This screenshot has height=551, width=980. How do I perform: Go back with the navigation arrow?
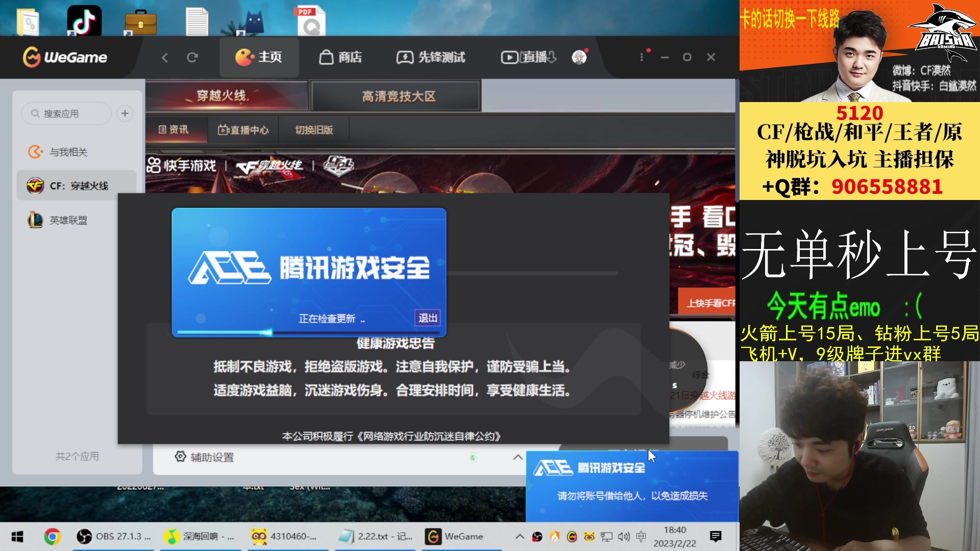[164, 58]
